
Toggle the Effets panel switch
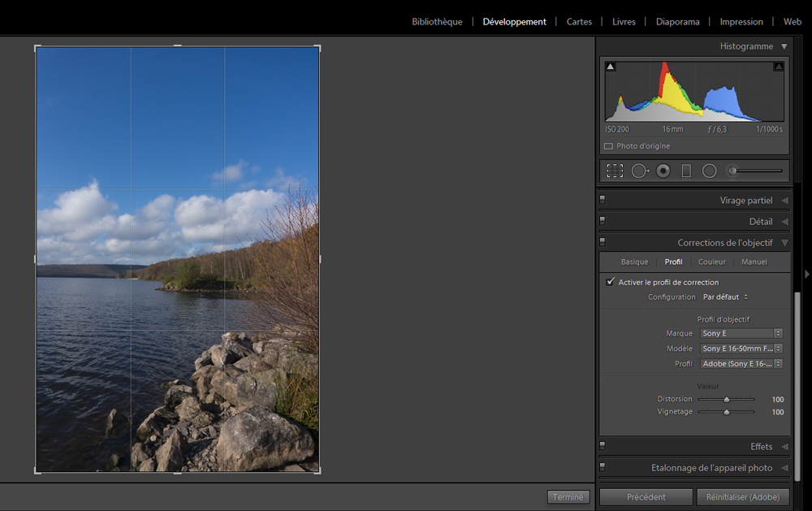coord(603,446)
